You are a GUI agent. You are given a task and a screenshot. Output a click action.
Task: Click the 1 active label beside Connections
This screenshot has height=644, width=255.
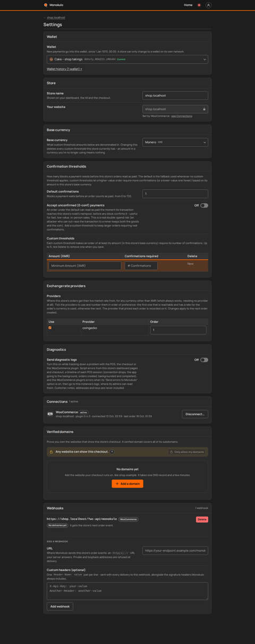click(x=74, y=402)
